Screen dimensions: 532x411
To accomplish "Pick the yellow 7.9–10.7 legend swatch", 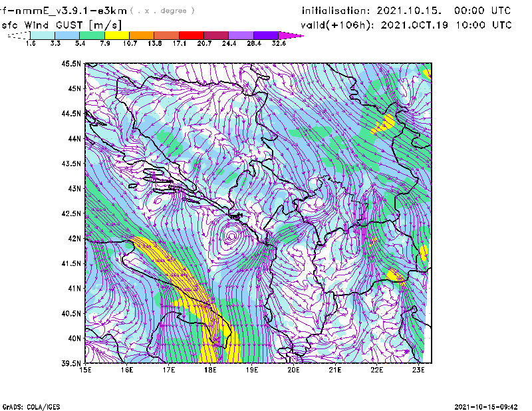I will [x=117, y=35].
